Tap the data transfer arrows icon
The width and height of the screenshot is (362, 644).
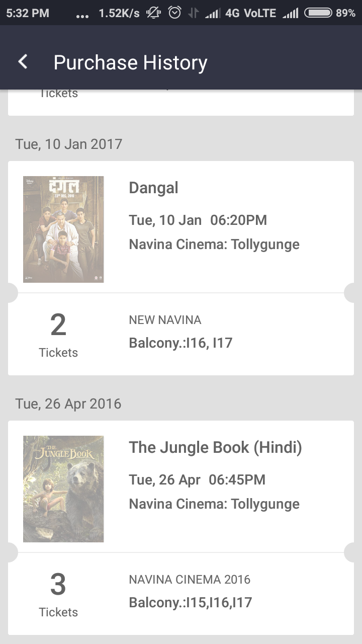click(x=193, y=13)
